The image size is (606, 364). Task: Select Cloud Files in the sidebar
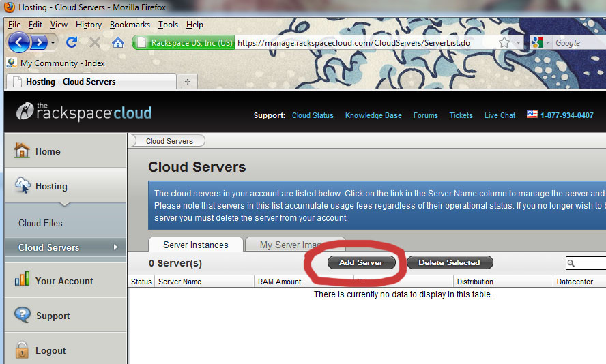(x=40, y=223)
